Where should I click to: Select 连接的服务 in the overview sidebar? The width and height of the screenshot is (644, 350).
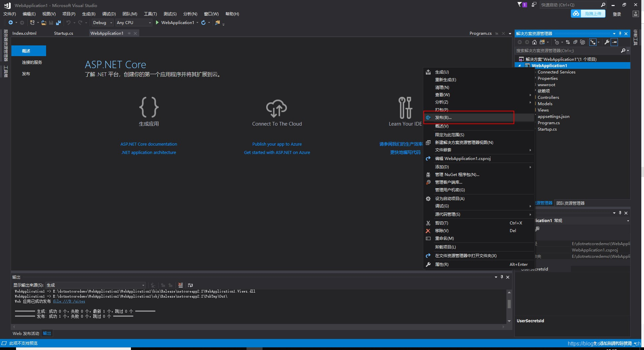[32, 62]
